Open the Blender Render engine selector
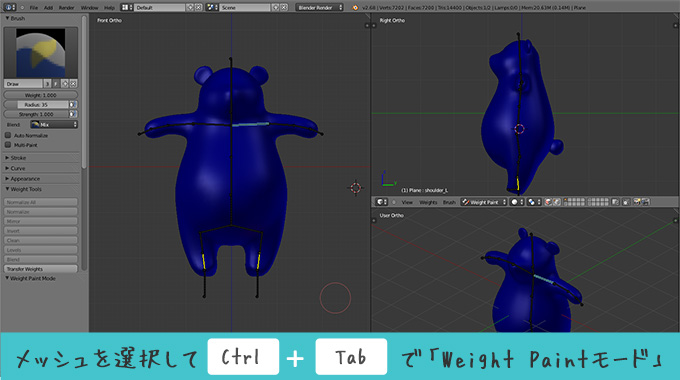The height and width of the screenshot is (380, 680). (x=319, y=7)
